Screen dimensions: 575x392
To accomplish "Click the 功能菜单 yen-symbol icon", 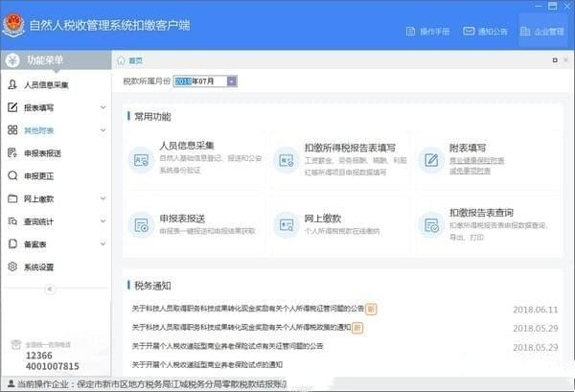I will 12,60.
